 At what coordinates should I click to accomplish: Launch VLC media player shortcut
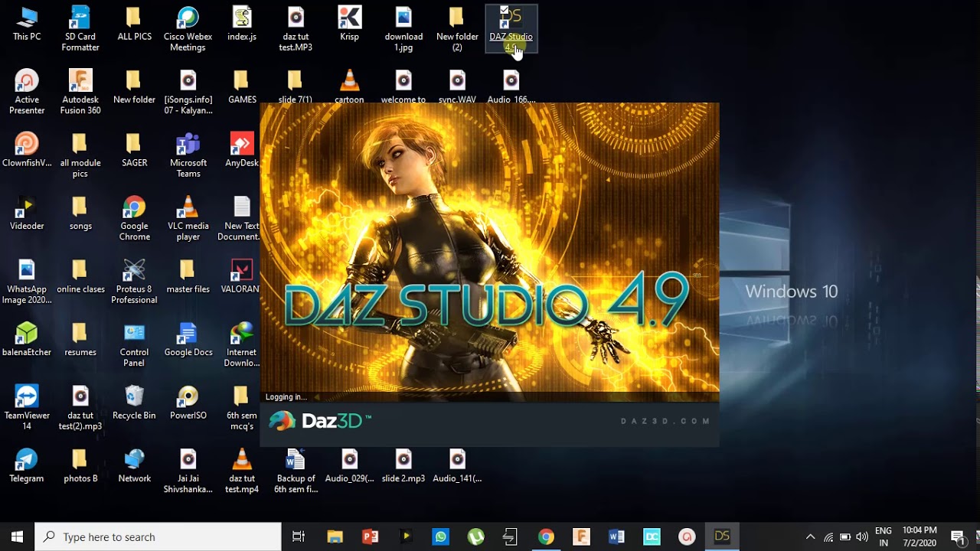[188, 218]
